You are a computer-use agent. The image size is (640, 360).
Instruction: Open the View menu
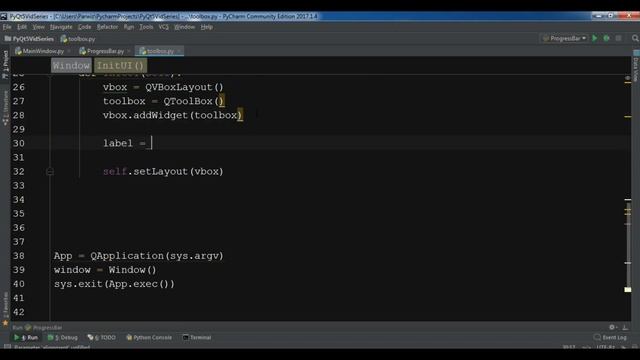tap(38, 27)
